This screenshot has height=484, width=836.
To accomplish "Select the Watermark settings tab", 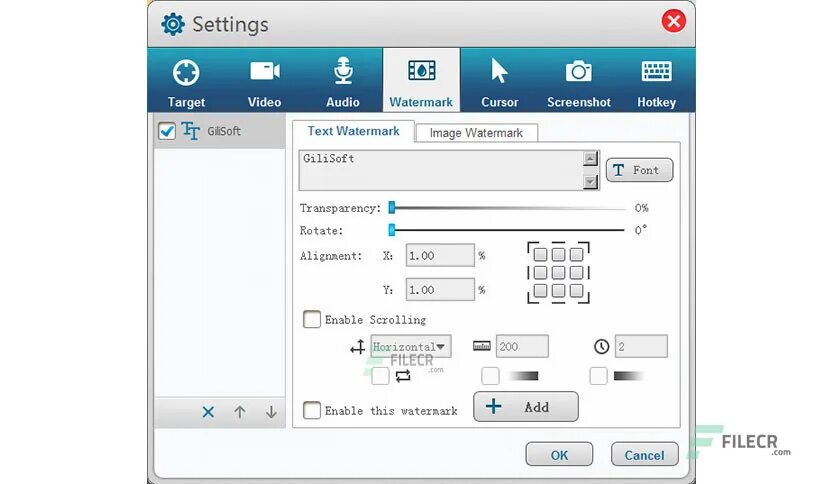I will coord(421,80).
